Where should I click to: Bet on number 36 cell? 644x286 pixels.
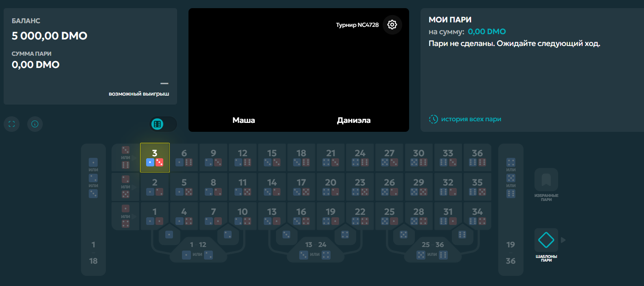(x=477, y=157)
